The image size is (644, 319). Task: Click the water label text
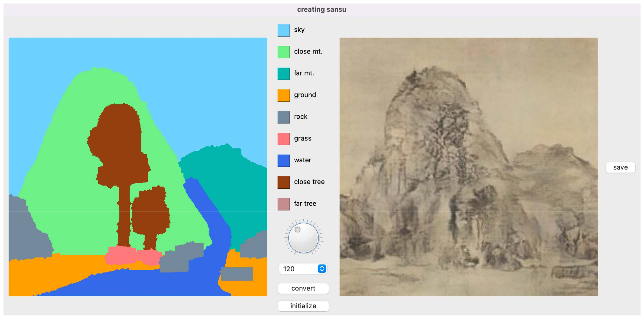pos(302,160)
